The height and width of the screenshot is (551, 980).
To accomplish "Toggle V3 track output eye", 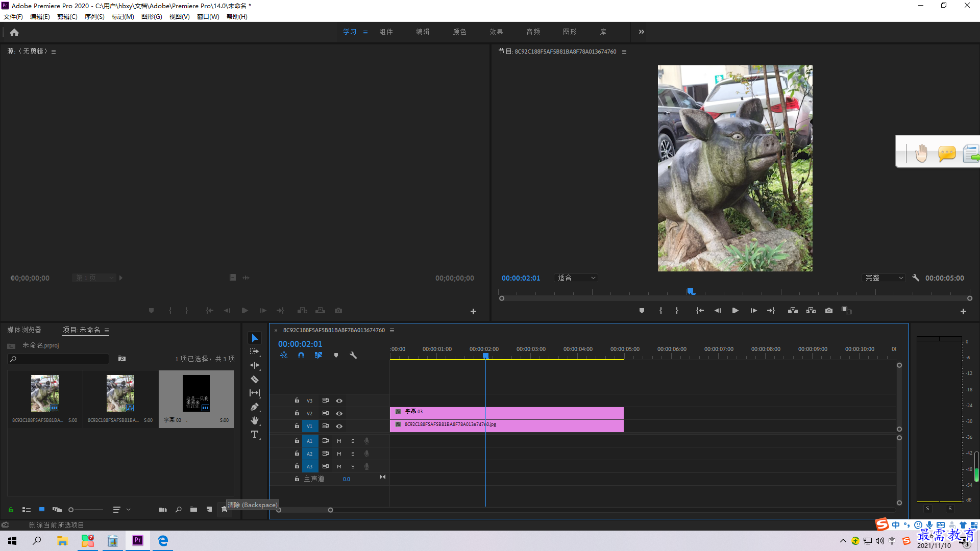I will [x=339, y=401].
